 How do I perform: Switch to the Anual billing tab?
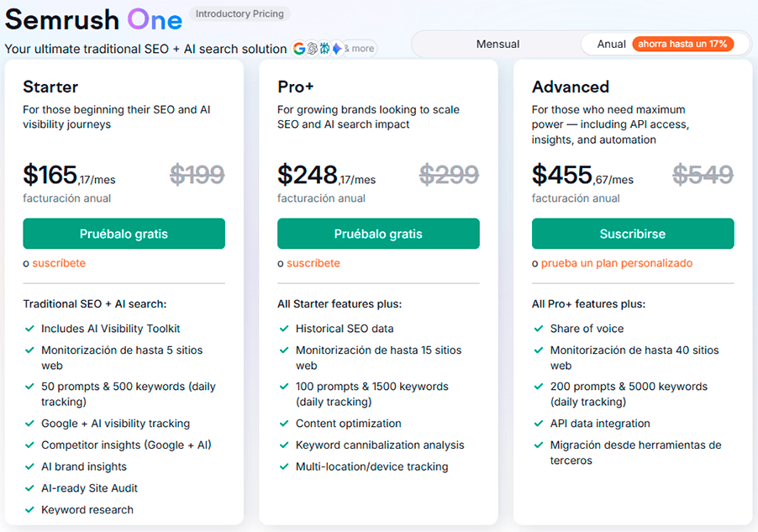(608, 43)
